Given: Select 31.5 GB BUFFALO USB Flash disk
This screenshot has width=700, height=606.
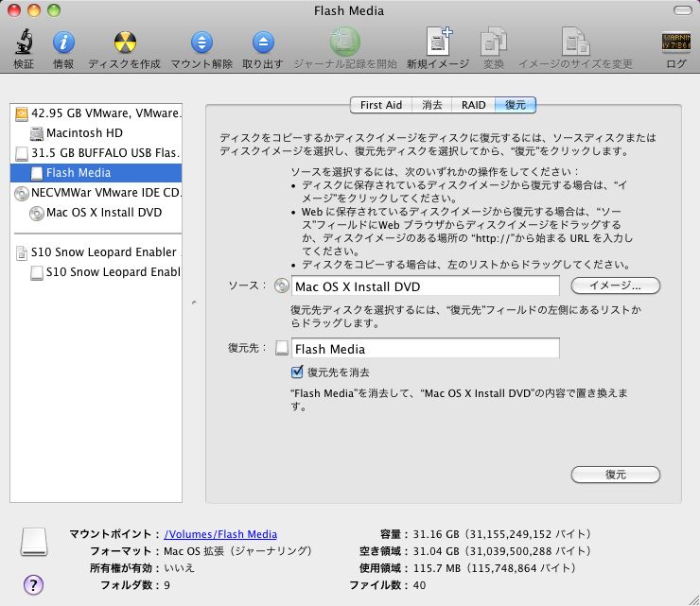Looking at the screenshot, I should [x=96, y=153].
